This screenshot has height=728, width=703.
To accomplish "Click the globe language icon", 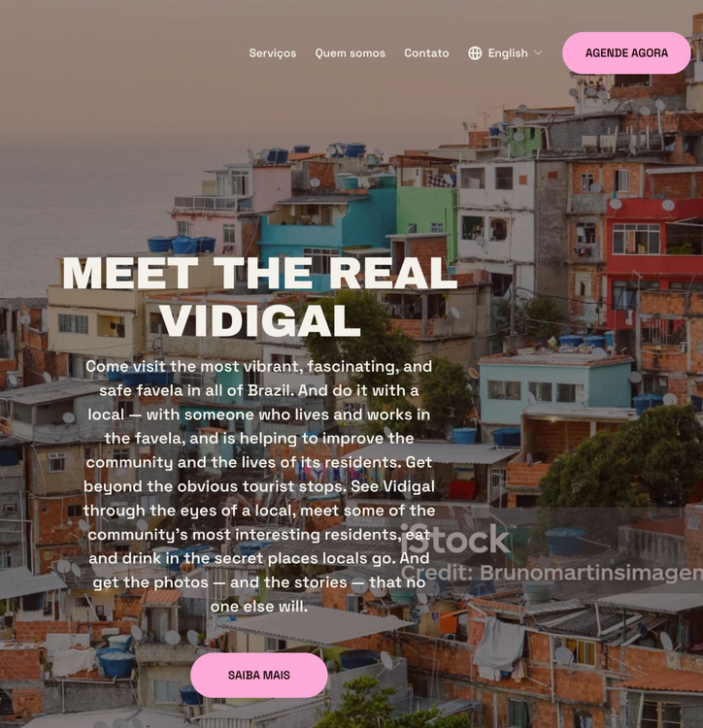I will tap(475, 53).
